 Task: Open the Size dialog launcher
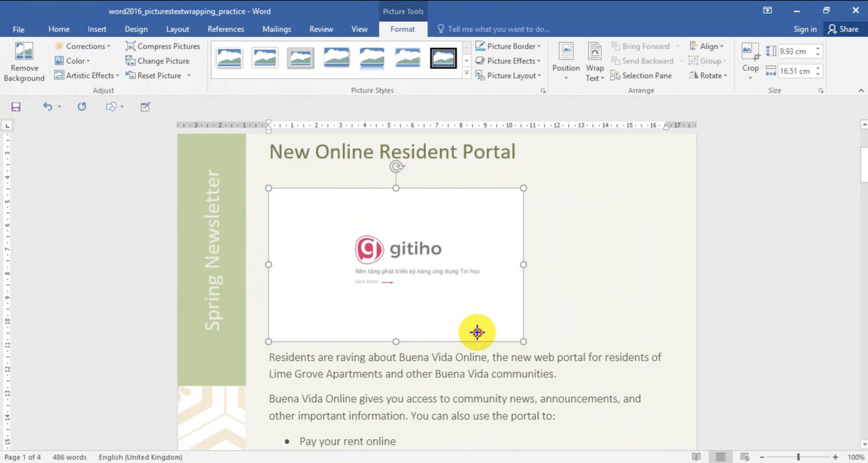pos(821,91)
